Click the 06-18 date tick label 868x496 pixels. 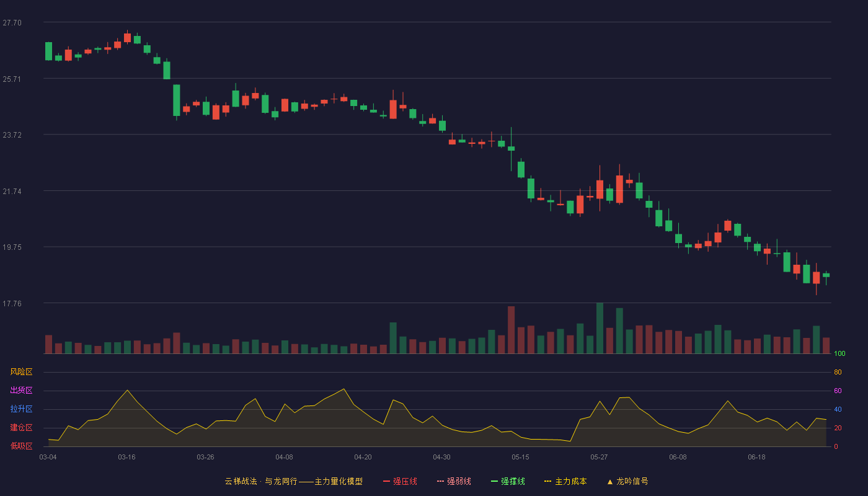point(756,457)
